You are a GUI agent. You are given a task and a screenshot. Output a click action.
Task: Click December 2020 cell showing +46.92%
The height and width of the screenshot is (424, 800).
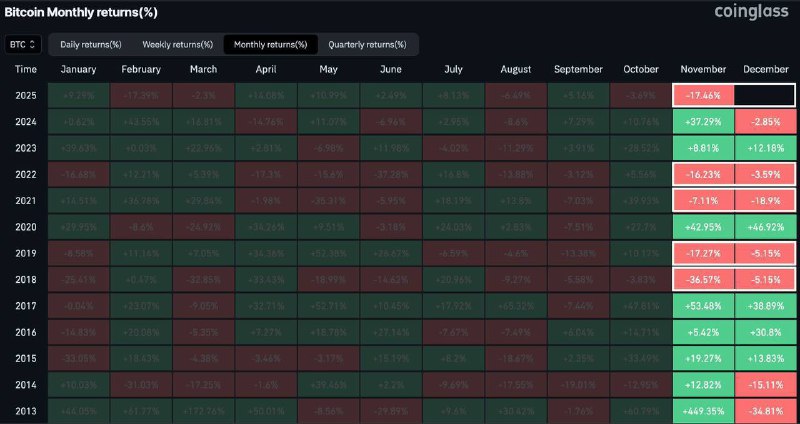765,227
